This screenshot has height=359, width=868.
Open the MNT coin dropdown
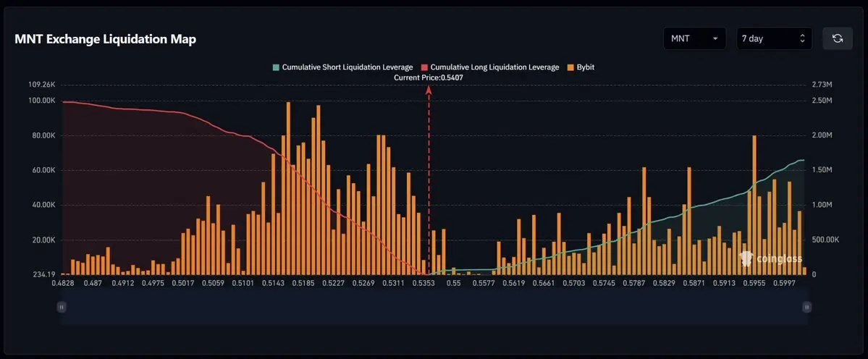(694, 38)
